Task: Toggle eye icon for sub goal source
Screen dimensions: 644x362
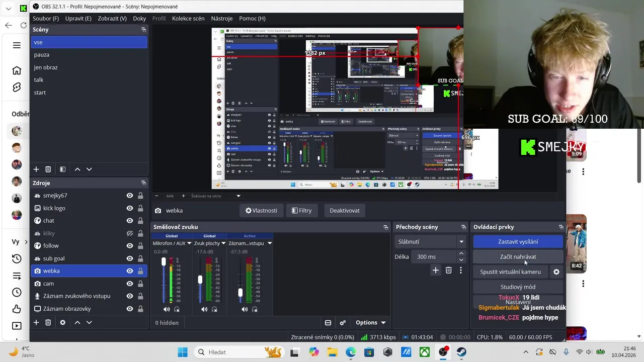Action: coord(130,258)
